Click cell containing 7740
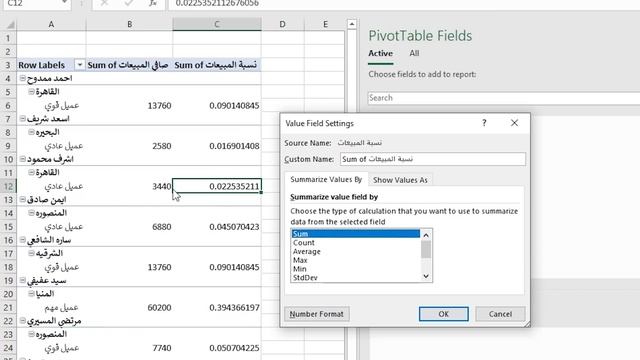 click(129, 348)
